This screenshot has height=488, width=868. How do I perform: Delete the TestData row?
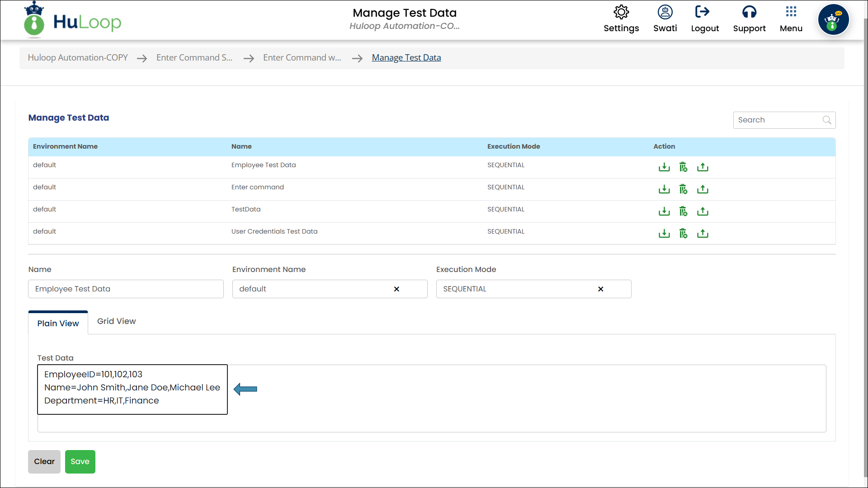pyautogui.click(x=683, y=211)
